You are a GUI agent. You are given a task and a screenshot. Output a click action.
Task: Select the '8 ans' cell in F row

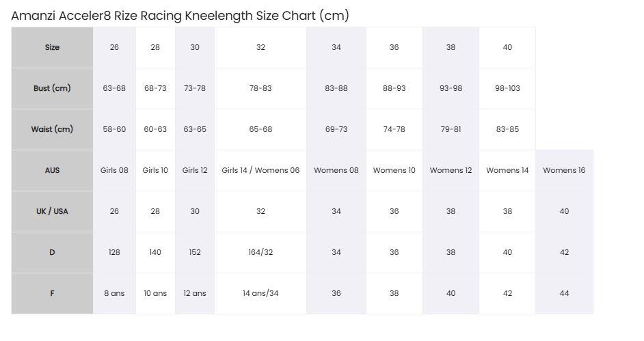tap(114, 294)
